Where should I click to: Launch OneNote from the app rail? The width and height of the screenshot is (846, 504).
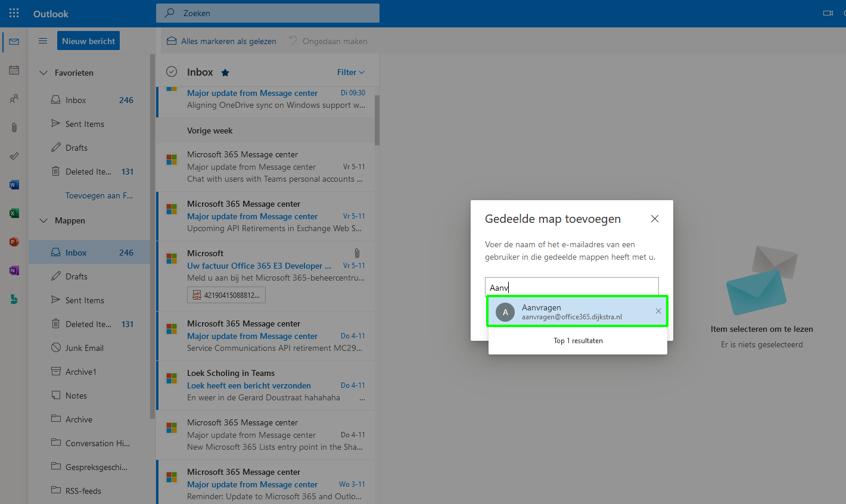[14, 270]
